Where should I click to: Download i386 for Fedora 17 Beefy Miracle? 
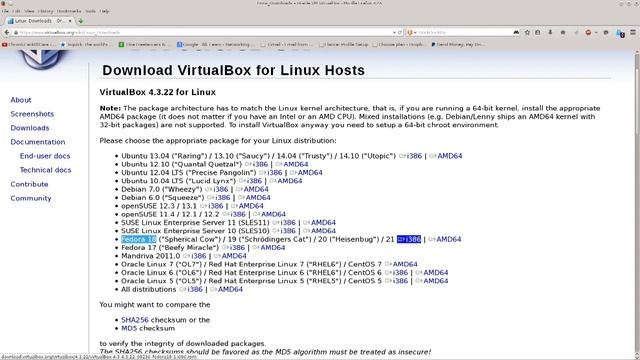pyautogui.click(x=233, y=248)
